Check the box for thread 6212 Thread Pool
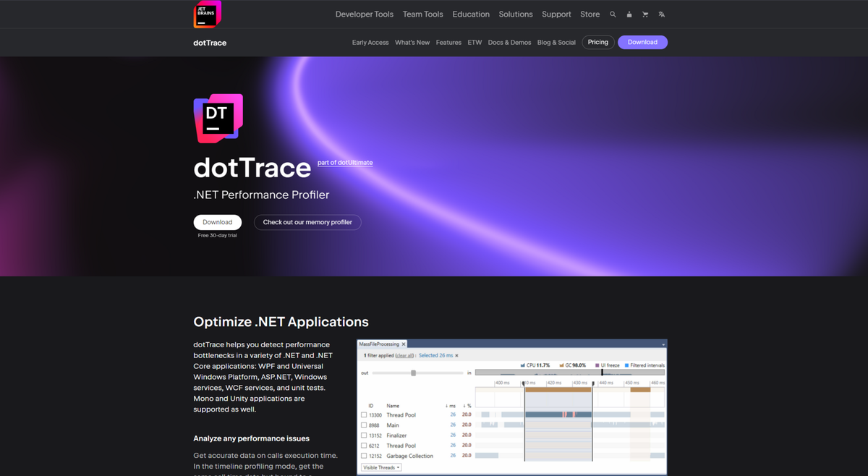The image size is (868, 476). (364, 446)
